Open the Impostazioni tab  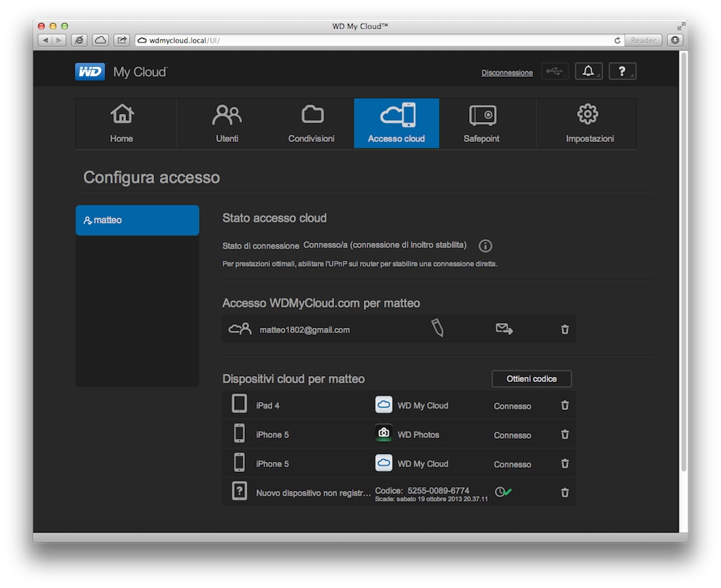point(589,122)
